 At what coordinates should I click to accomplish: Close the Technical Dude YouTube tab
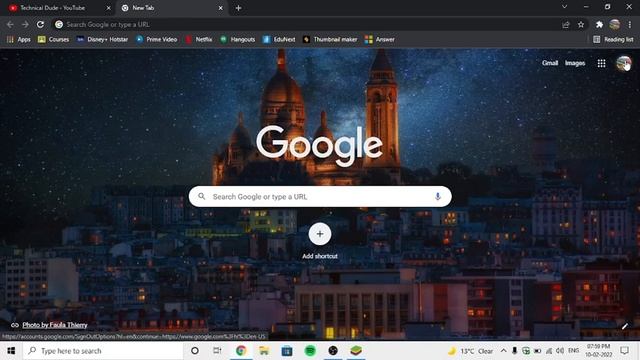(x=108, y=8)
